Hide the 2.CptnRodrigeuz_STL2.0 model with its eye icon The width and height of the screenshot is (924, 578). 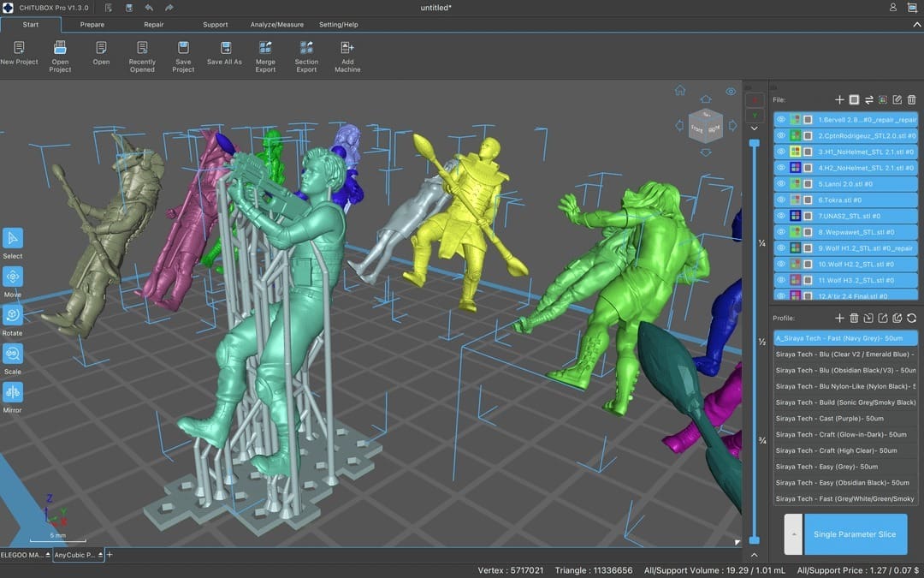coord(781,135)
